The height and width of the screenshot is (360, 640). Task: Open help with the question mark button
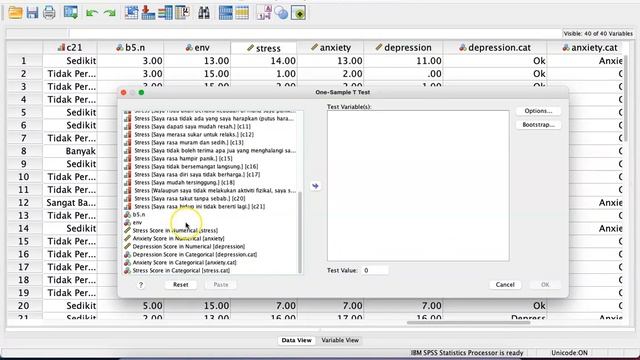141,285
